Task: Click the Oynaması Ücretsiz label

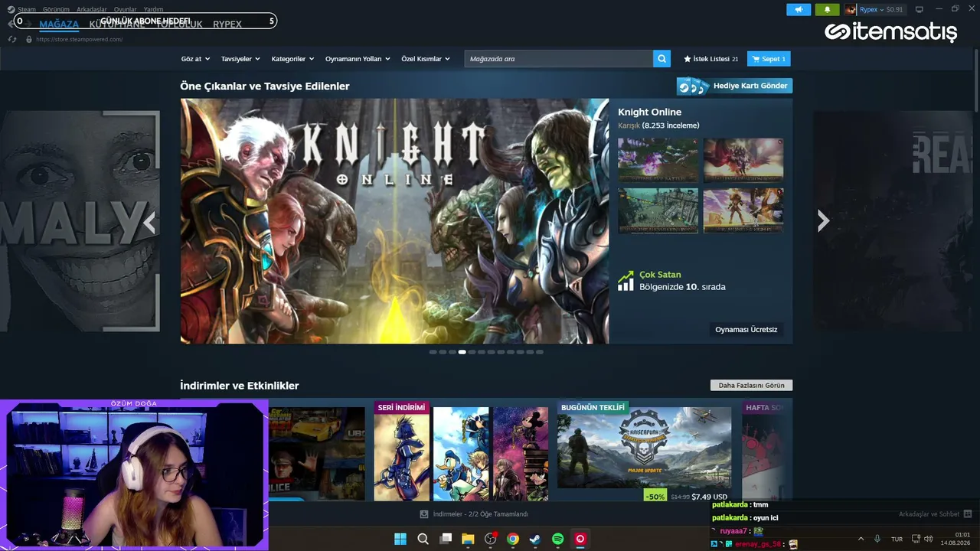Action: 746,329
